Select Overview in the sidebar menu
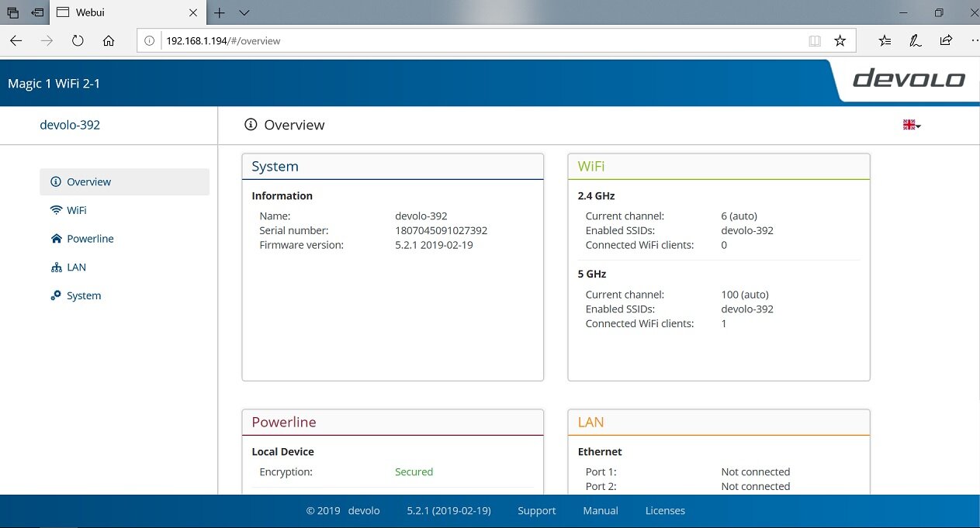 (124, 181)
